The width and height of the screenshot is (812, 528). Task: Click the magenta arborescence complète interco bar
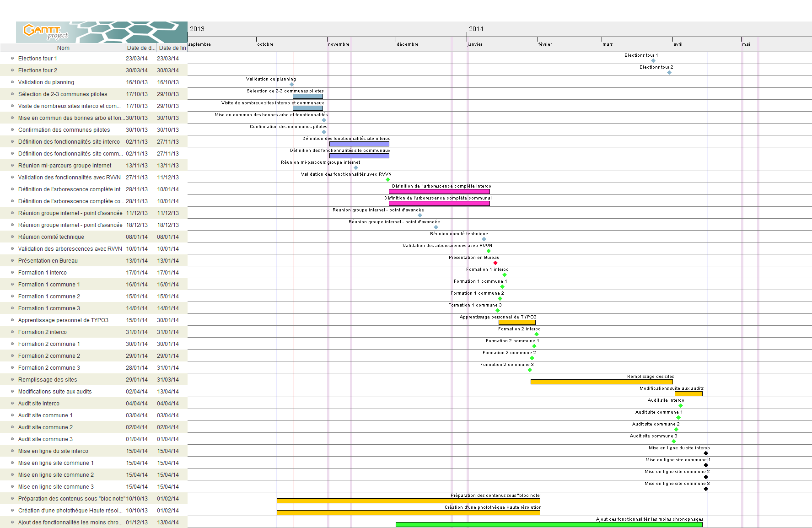[439, 191]
